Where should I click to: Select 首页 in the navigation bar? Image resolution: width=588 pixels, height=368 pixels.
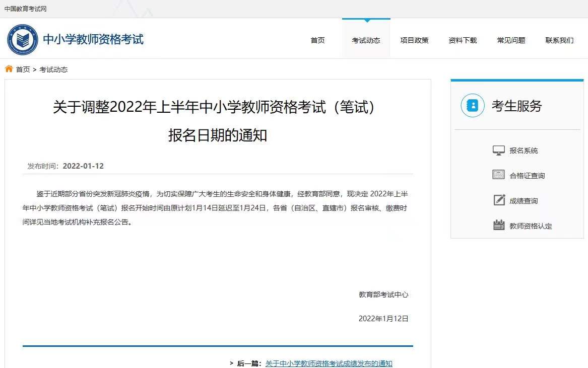point(317,40)
